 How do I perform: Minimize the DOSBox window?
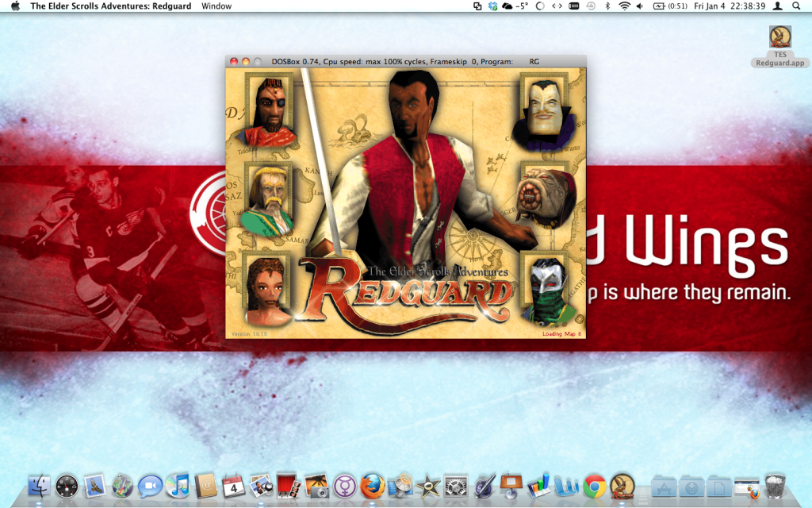(246, 61)
